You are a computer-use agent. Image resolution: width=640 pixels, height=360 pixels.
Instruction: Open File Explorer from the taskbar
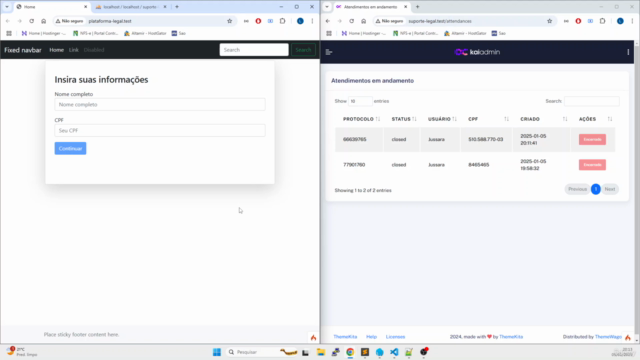pyautogui.click(x=321, y=352)
